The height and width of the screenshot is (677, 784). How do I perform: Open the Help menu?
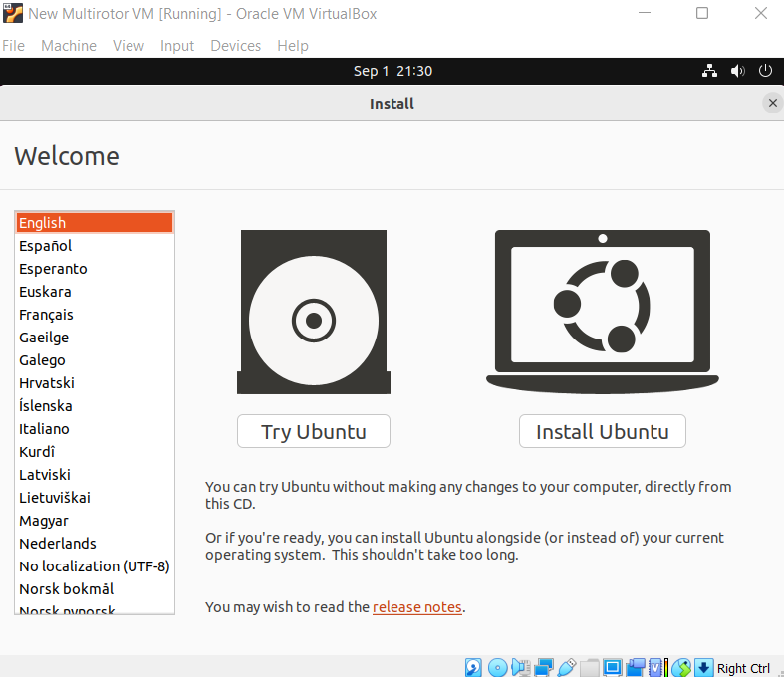[x=293, y=46]
